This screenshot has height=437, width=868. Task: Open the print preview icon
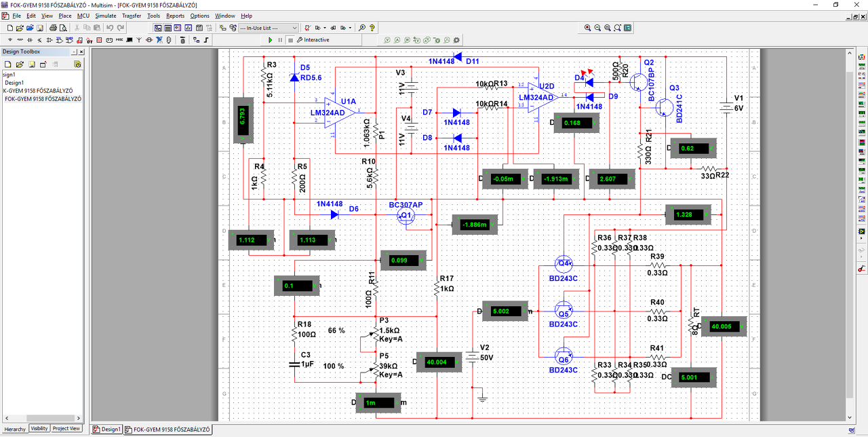click(63, 28)
